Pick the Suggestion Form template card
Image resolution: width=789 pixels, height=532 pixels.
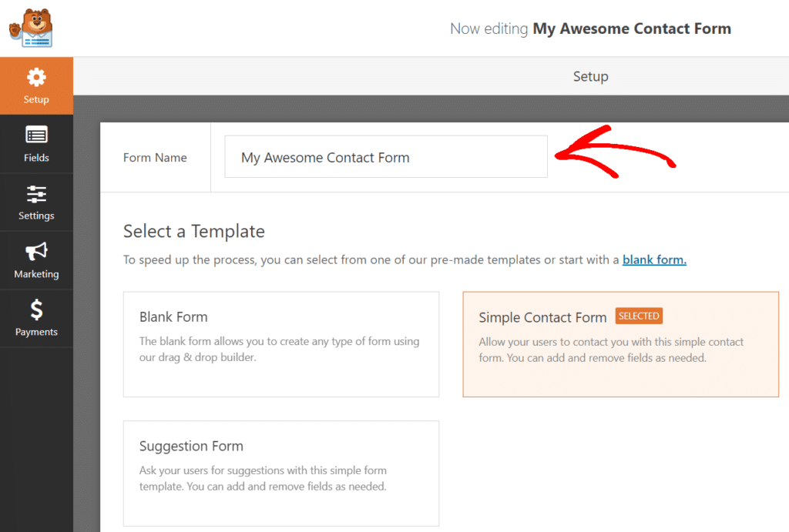tap(280, 473)
